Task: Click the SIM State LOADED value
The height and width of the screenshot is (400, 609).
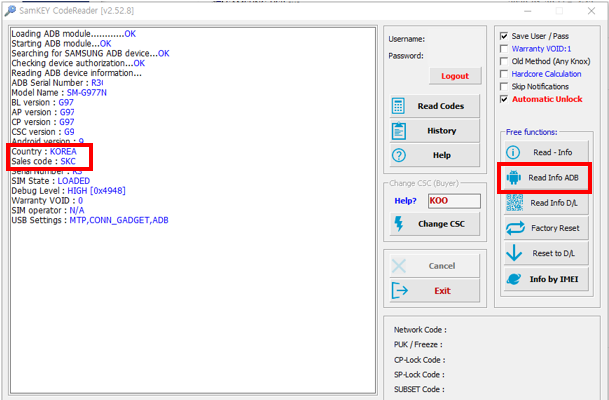Action: point(73,181)
